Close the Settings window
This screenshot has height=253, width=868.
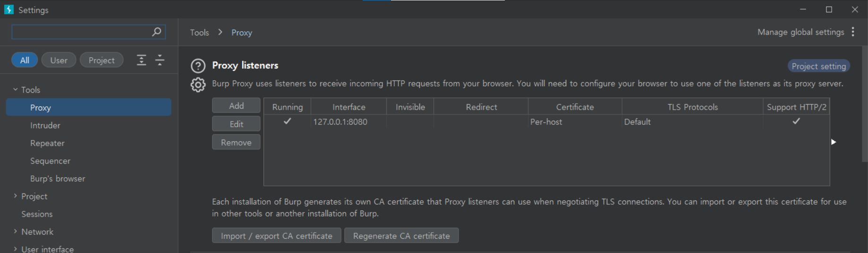click(x=855, y=9)
